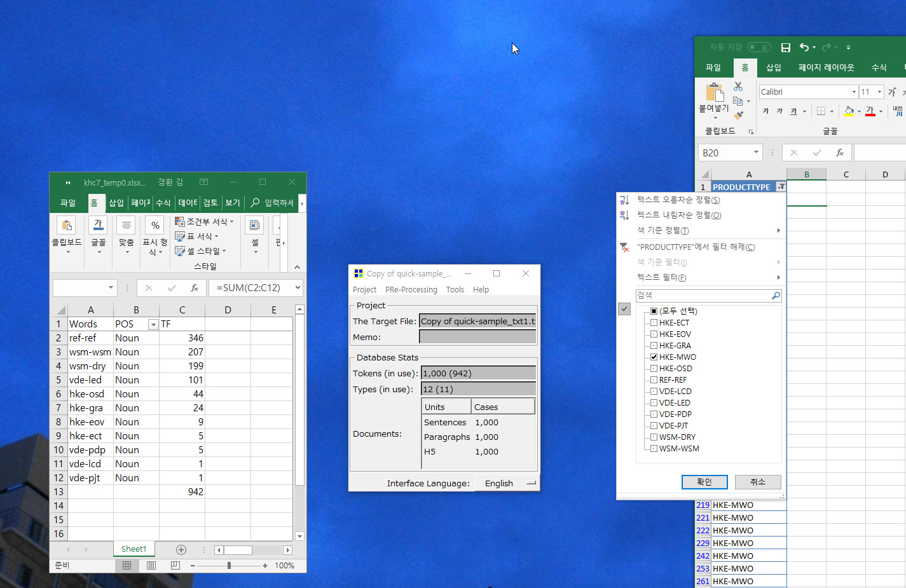Screen dimensions: 906x588
Task: Switch to Page Layout view in the status bar
Action: coord(151,565)
